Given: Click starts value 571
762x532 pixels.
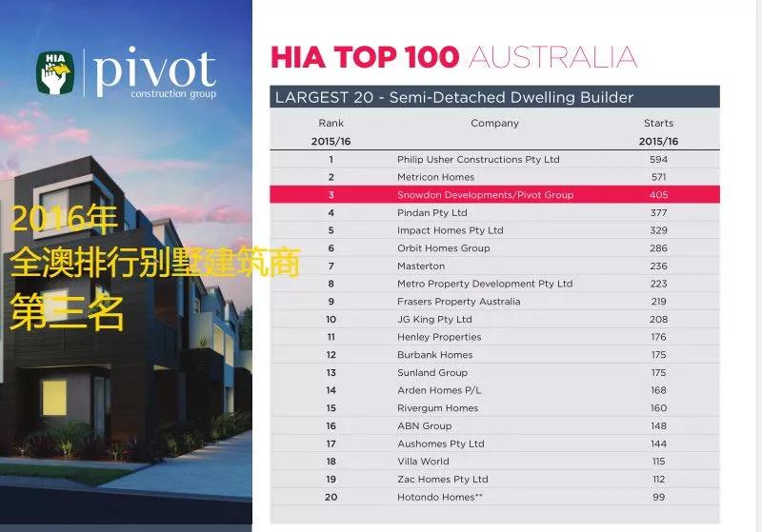Looking at the screenshot, I should (658, 177).
